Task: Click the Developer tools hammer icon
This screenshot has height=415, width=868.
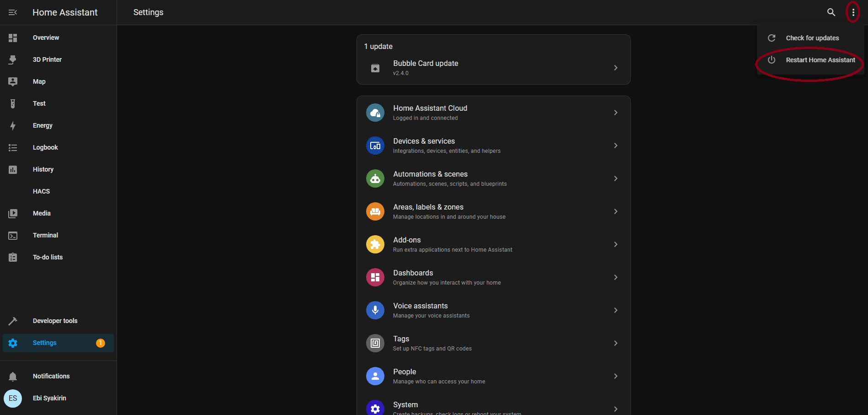Action: click(13, 321)
